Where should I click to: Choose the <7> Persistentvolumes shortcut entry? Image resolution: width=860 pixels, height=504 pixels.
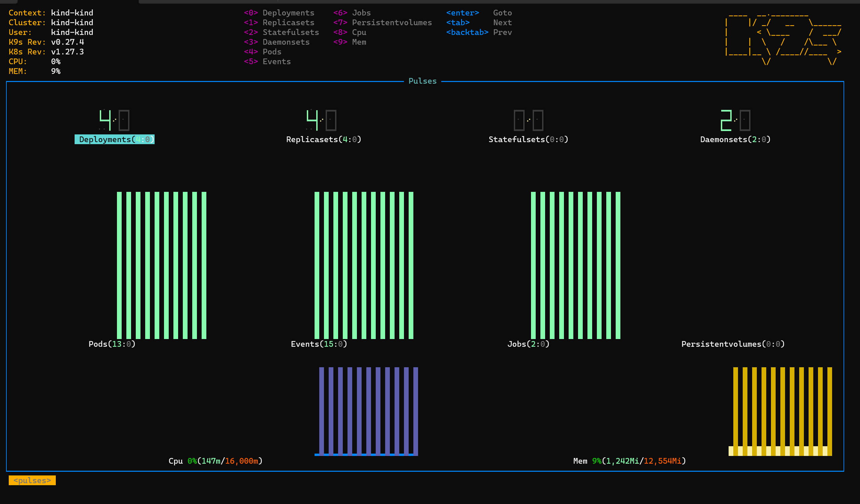[382, 23]
